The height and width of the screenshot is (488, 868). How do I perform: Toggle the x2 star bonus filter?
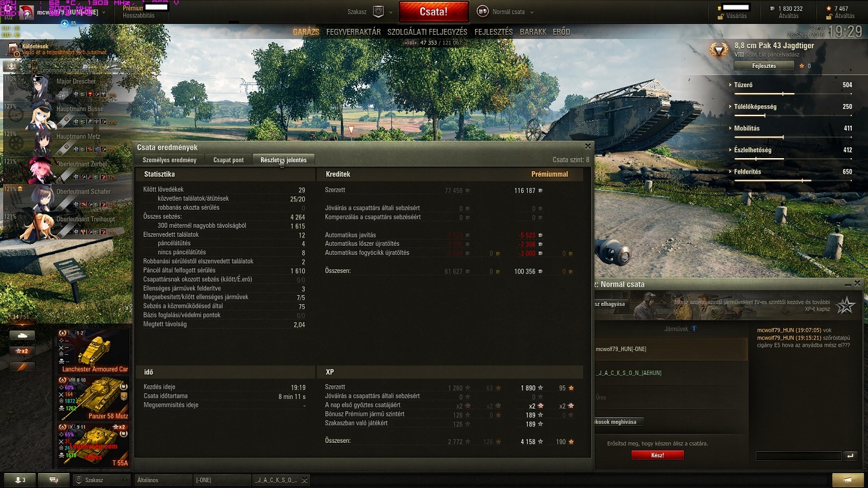(22, 351)
